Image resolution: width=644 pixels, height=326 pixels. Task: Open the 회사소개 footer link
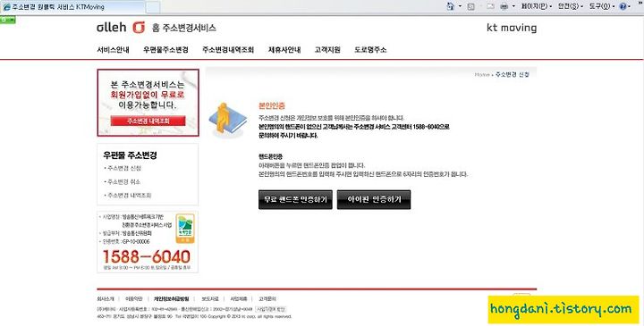click(x=106, y=299)
